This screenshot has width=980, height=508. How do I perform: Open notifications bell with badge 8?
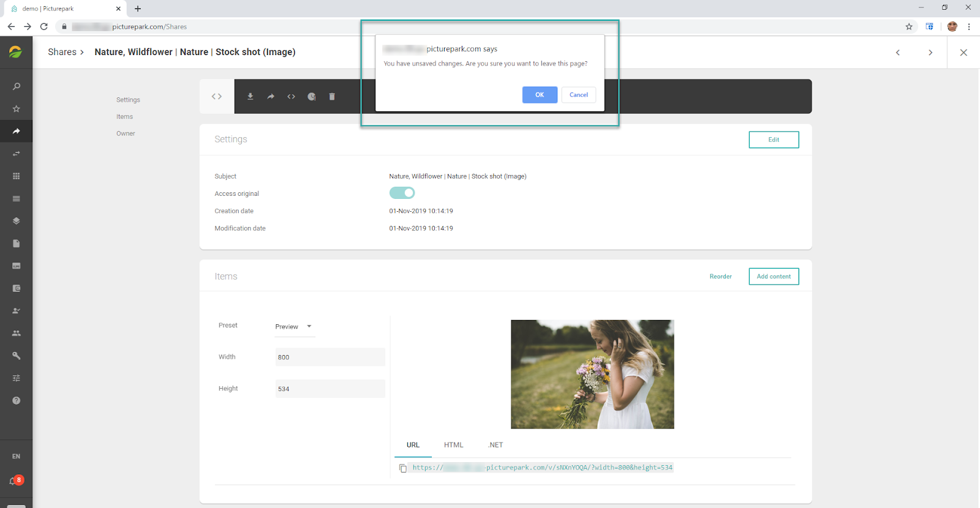coord(16,481)
